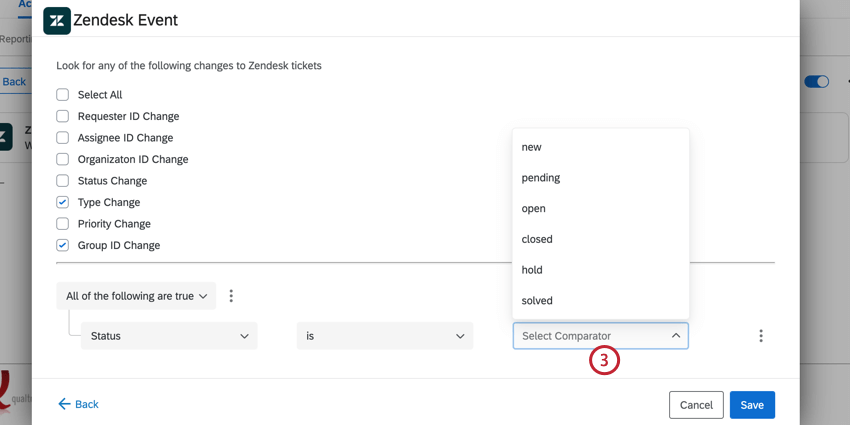850x425 pixels.
Task: Choose 'pending' from the comparator list
Action: coord(541,178)
